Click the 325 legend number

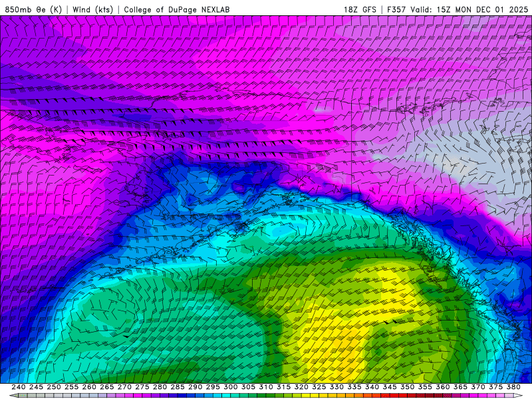(x=319, y=387)
